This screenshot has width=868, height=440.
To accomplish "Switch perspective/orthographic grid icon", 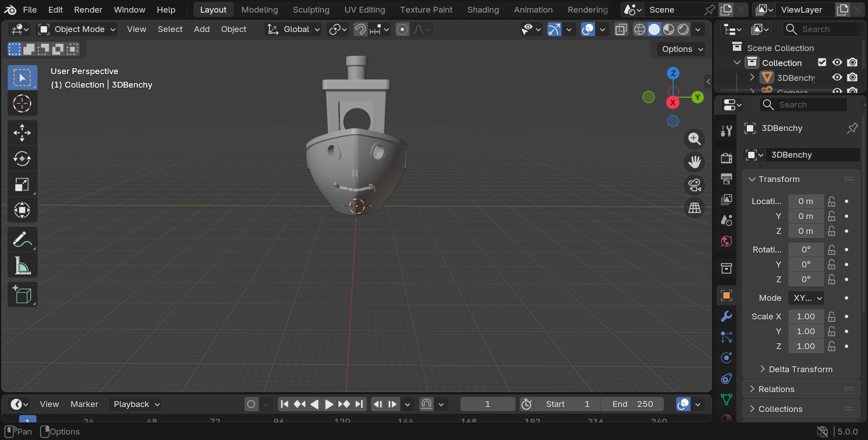I will pos(694,208).
